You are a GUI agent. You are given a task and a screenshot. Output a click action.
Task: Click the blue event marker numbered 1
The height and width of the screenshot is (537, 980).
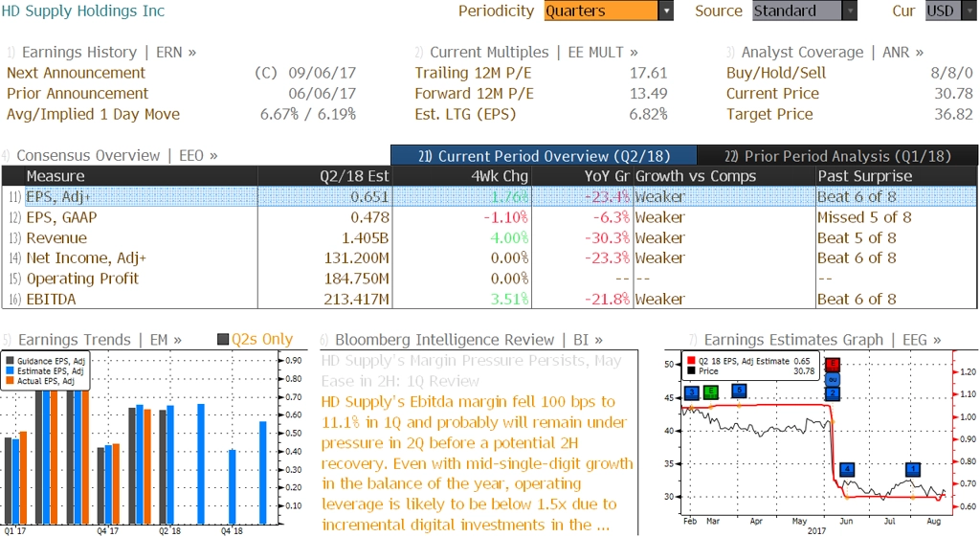click(913, 469)
